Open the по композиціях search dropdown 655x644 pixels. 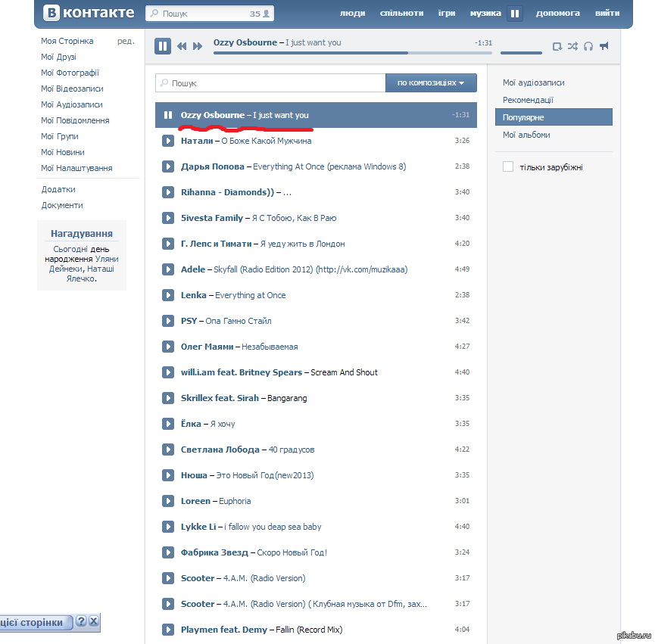[431, 82]
